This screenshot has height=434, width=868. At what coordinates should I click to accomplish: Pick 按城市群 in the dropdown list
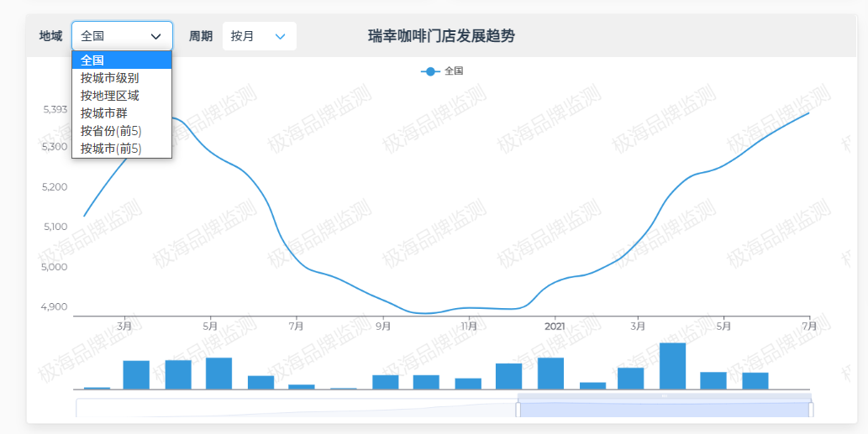[122, 113]
